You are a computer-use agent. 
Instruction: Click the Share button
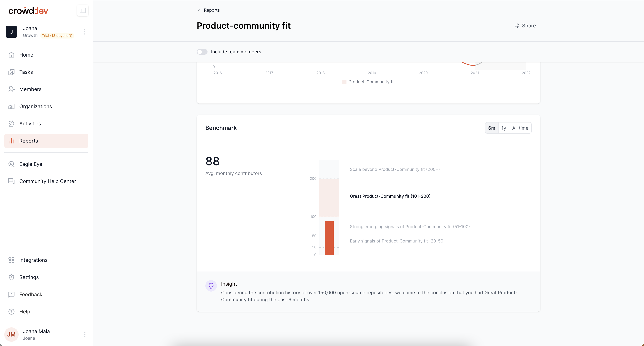525,26
